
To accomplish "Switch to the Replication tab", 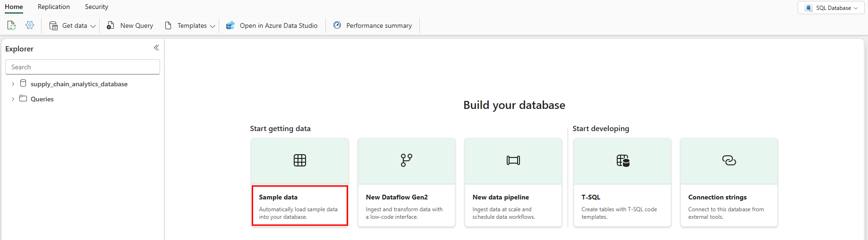I will coord(54,7).
